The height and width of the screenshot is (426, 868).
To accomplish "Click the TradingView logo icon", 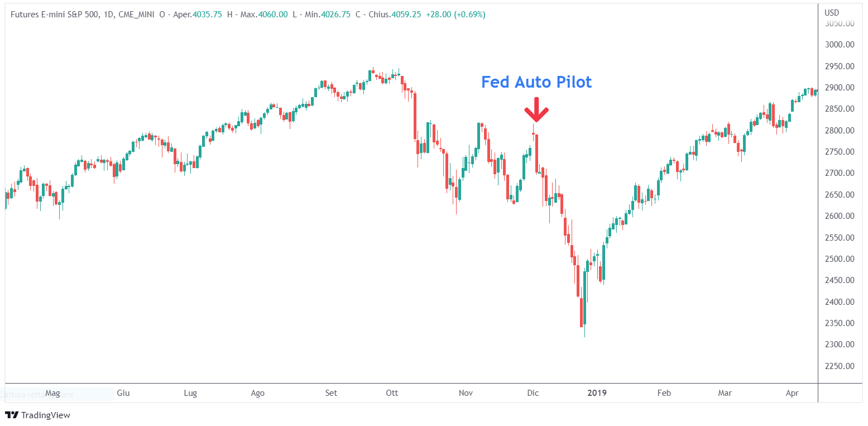I will [12, 415].
